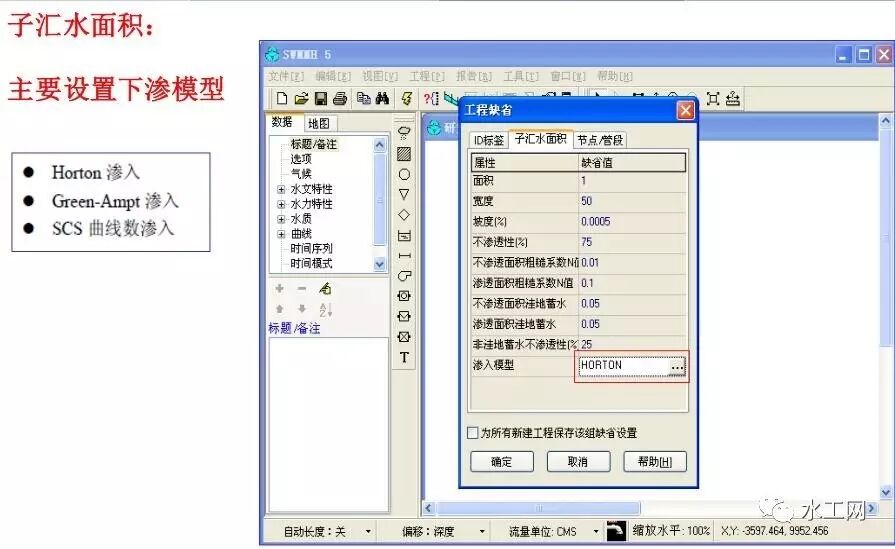Select the Subcatchment hatched square tool
The image size is (895, 549).
pyautogui.click(x=404, y=154)
